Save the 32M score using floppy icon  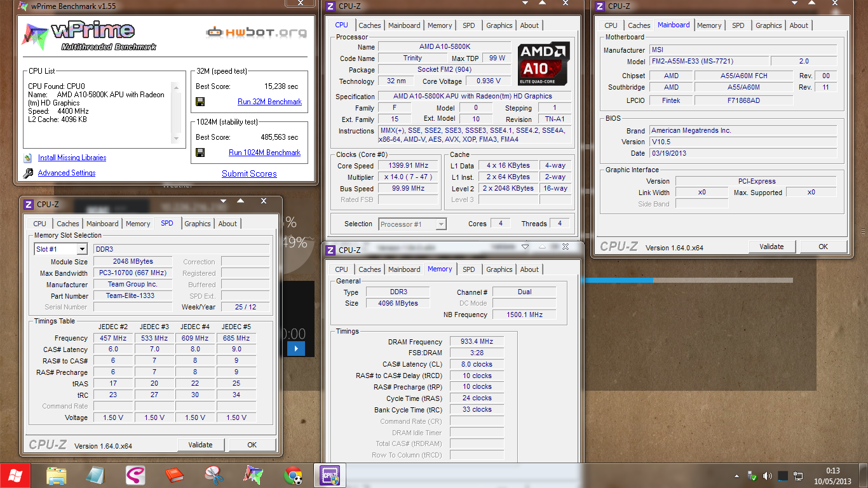coord(200,102)
